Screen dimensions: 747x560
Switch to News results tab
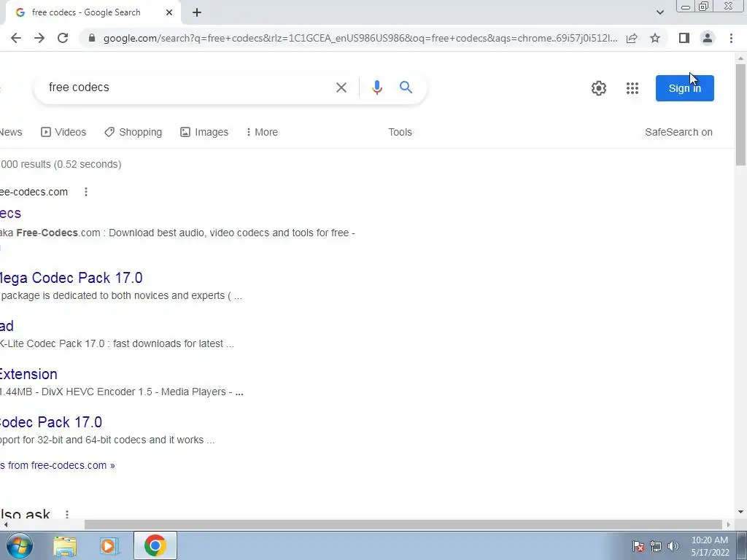pos(10,132)
